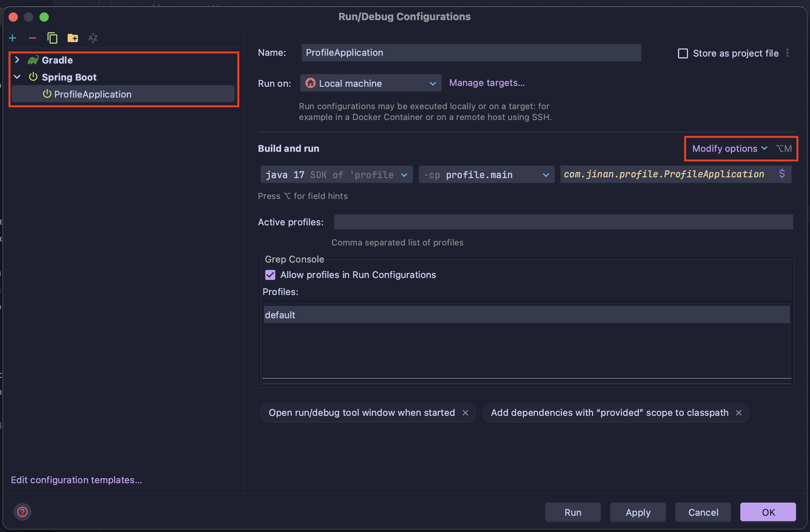Screen dimensions: 810x532
Task: Create a new configurations folder
Action: tap(73, 38)
